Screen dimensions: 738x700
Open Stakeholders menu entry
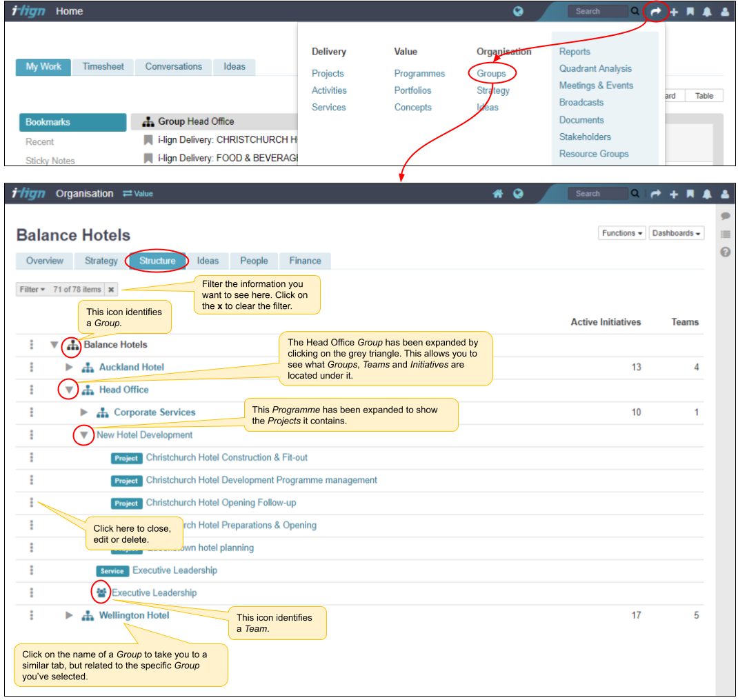coord(585,137)
